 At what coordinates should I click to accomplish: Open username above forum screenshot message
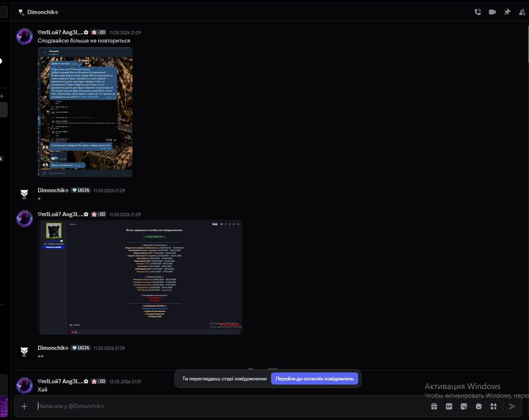click(x=63, y=214)
